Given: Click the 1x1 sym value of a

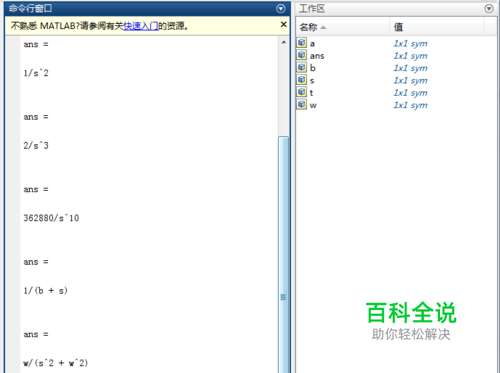Looking at the screenshot, I should pyautogui.click(x=410, y=44).
